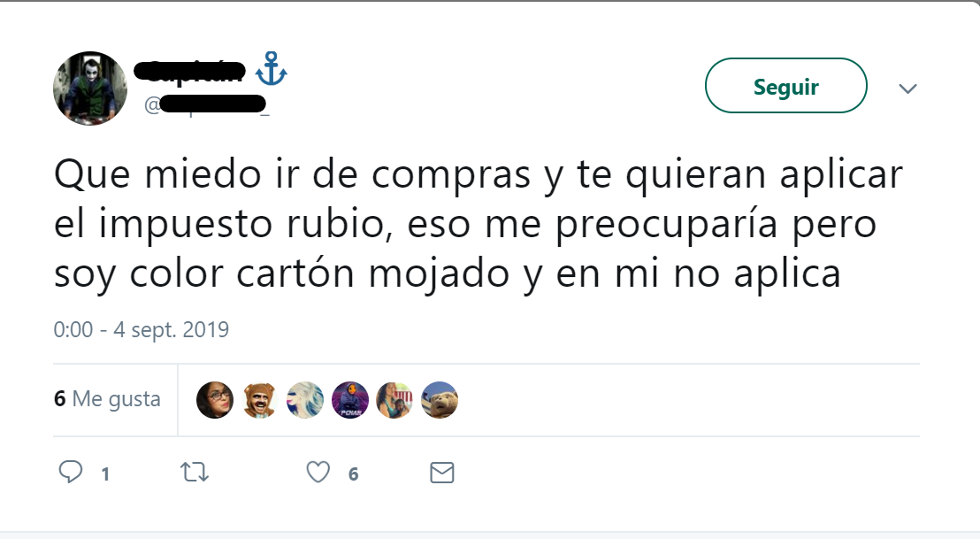This screenshot has height=539, width=980.
Task: Retweet this tweet using the arrows icon
Action: (x=195, y=472)
